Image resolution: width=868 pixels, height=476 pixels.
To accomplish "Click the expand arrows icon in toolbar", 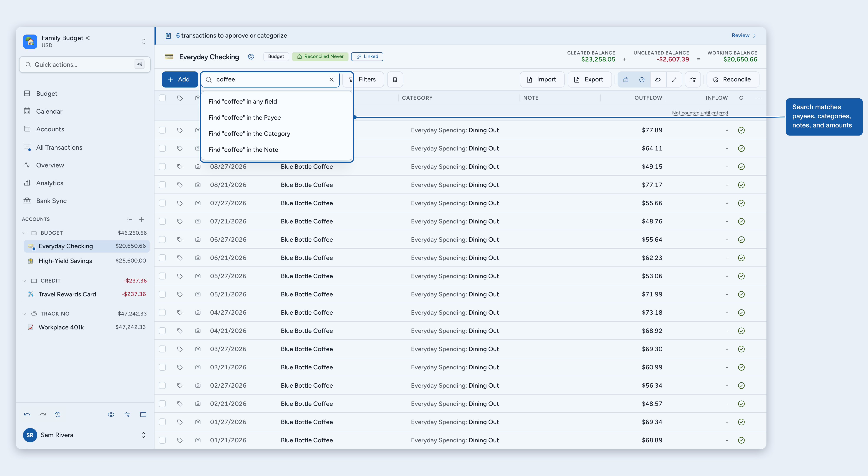I will tap(674, 79).
